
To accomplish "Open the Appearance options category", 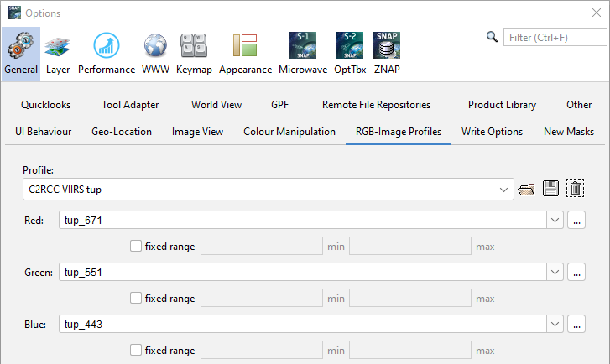I will [245, 54].
